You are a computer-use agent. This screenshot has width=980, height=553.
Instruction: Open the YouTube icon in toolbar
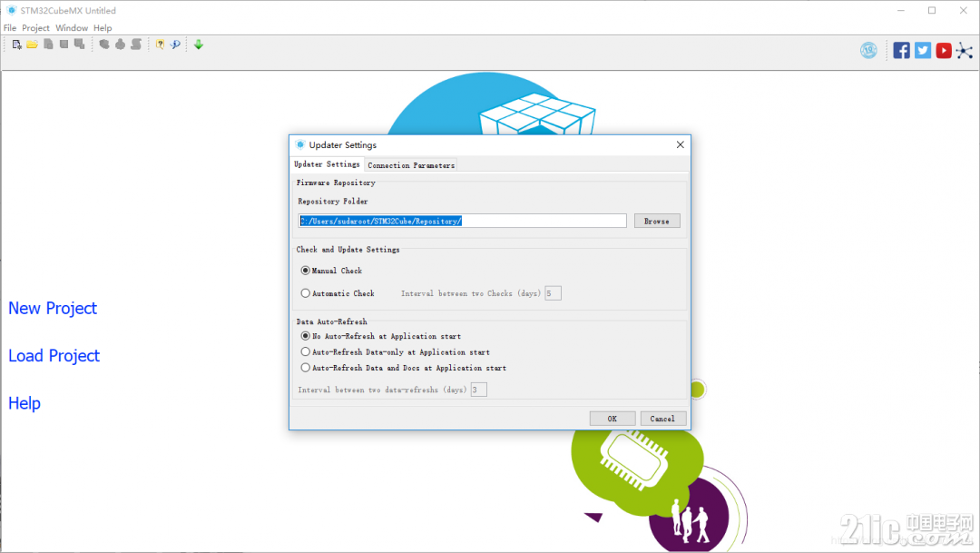pyautogui.click(x=944, y=50)
